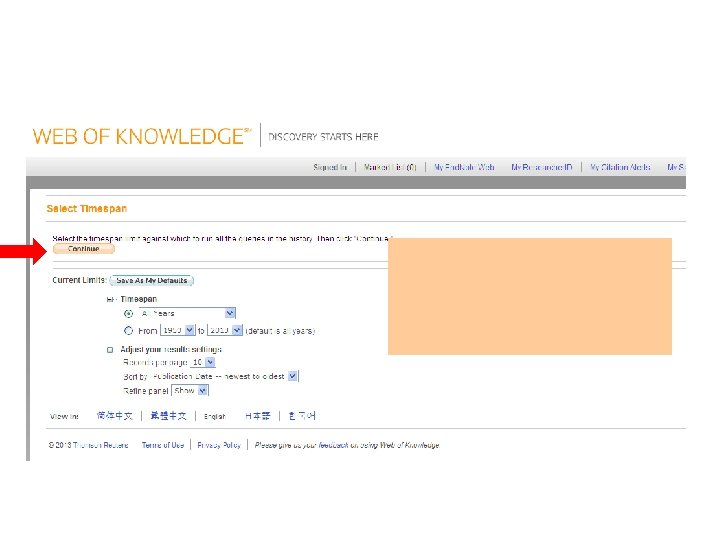Viewport: 720px width, 540px height.
Task: Click the English view label
Action: [x=214, y=416]
